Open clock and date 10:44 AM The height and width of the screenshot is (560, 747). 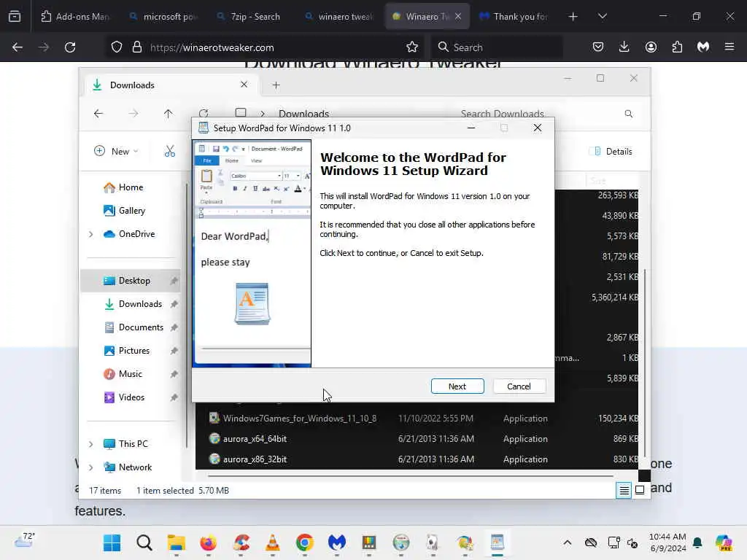[x=667, y=542]
